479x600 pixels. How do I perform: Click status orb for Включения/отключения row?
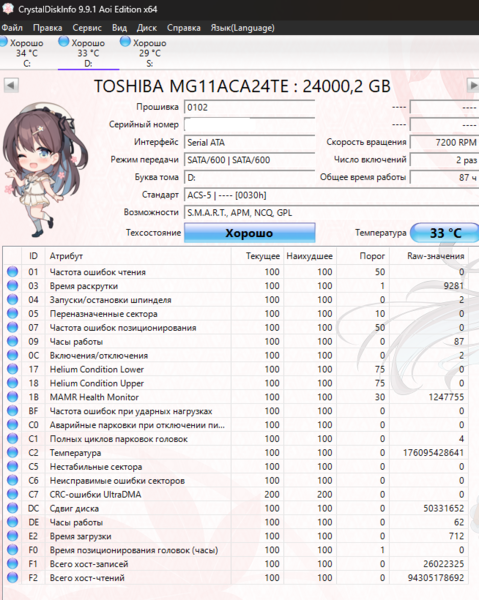click(13, 355)
